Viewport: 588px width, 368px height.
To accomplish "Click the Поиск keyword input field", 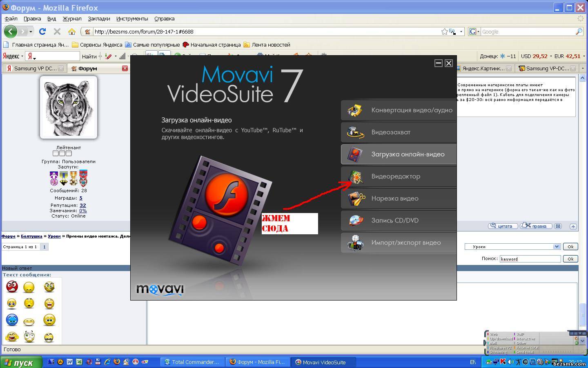I will 530,259.
